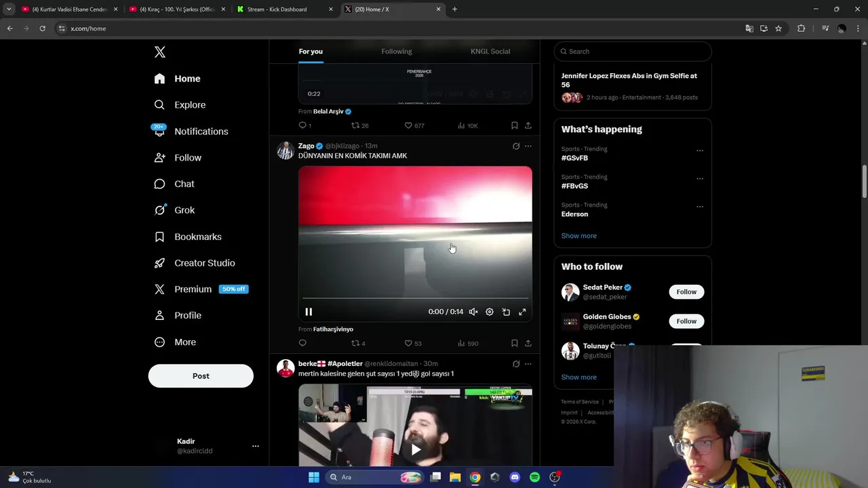Repost the Zago post with 4 reposts

[x=358, y=343]
